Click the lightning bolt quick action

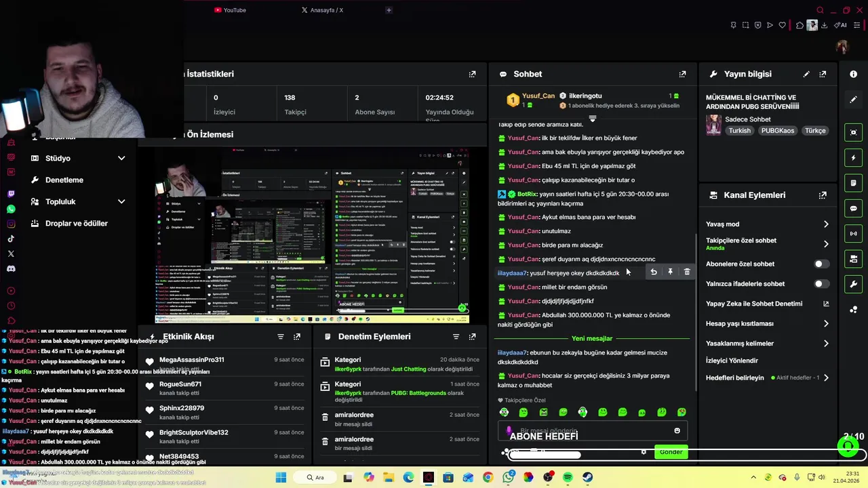[x=854, y=158]
